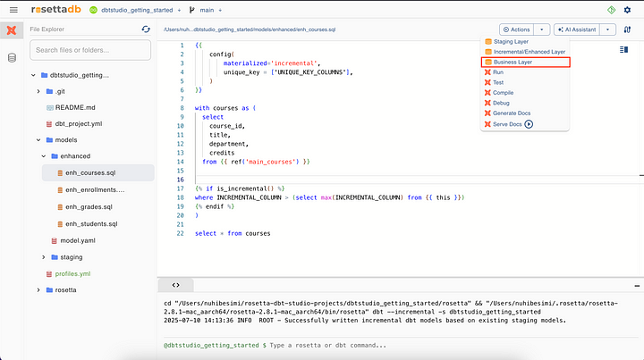Toggle the editor side panel icon

(624, 50)
